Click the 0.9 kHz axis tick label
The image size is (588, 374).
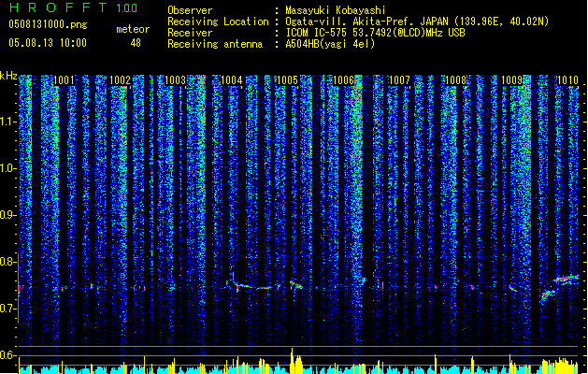7,215
